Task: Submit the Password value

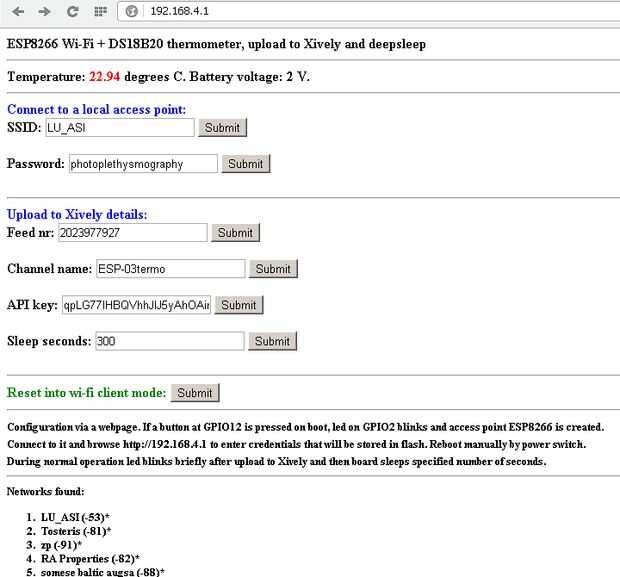Action: tap(246, 164)
